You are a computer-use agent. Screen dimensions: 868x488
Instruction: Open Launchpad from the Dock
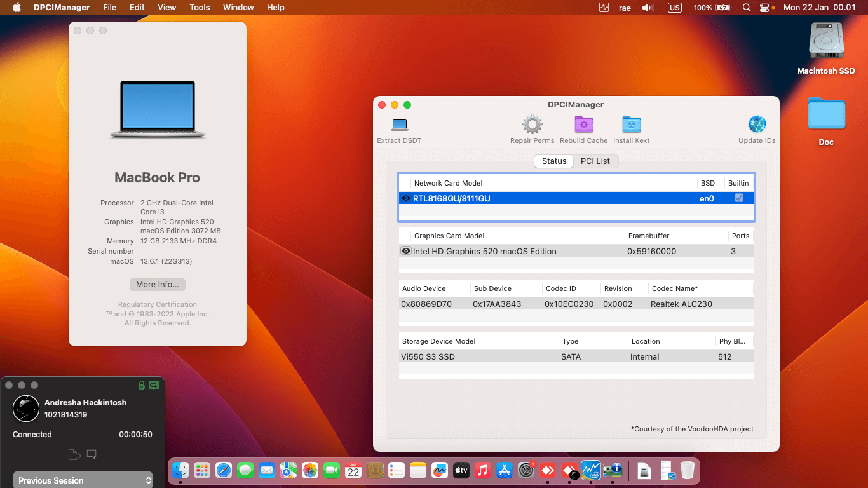coord(202,470)
